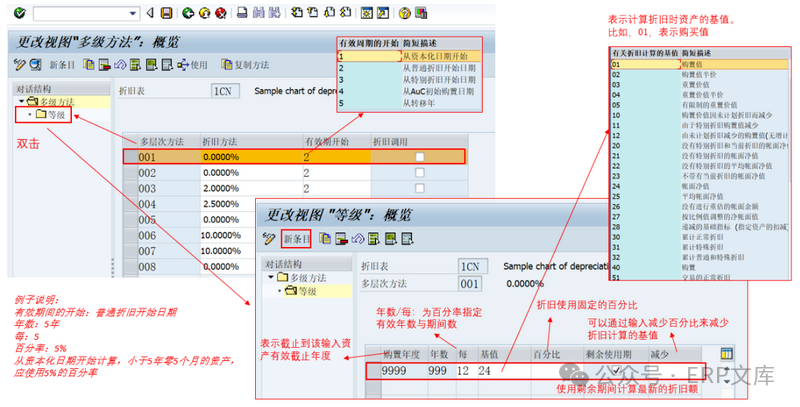Toggle 折旧调用 checkbox in row 001
Viewport: 800px width, 407px height.
tap(421, 157)
